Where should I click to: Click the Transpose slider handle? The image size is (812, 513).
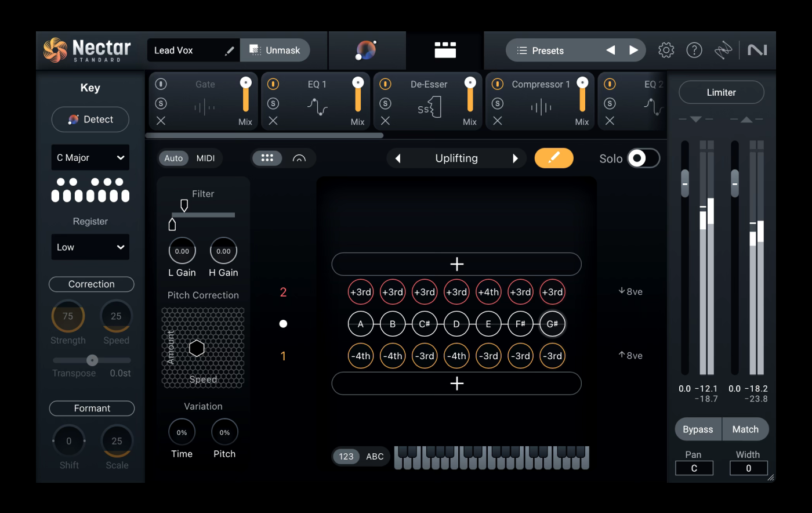click(x=92, y=360)
